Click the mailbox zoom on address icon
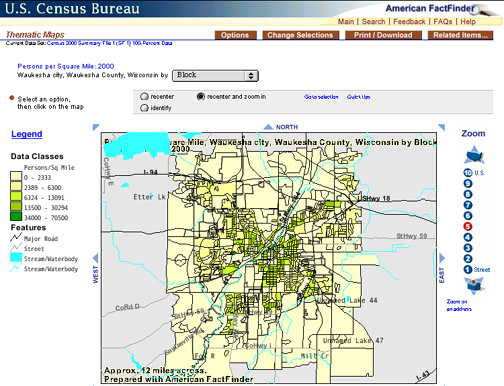The image size is (504, 386). click(x=474, y=286)
